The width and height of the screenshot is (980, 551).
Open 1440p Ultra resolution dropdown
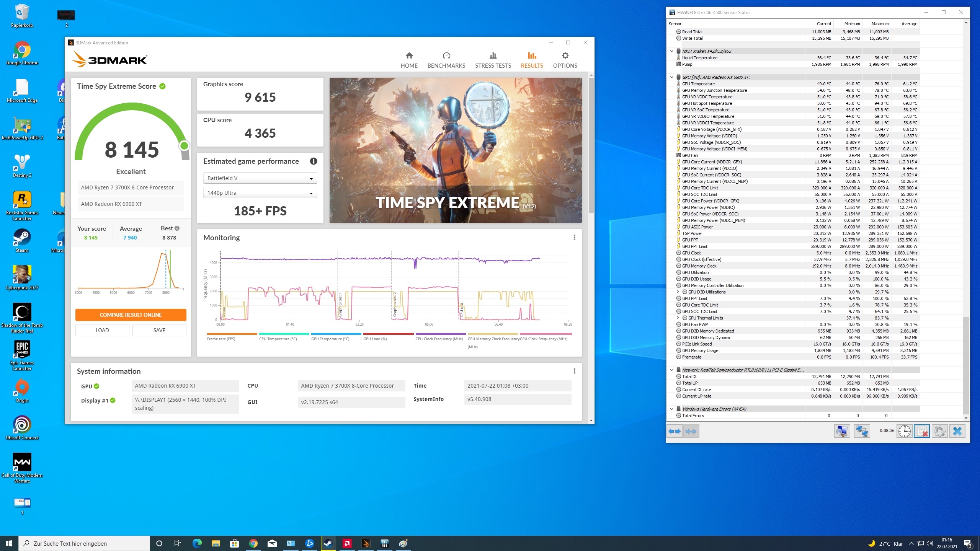260,193
